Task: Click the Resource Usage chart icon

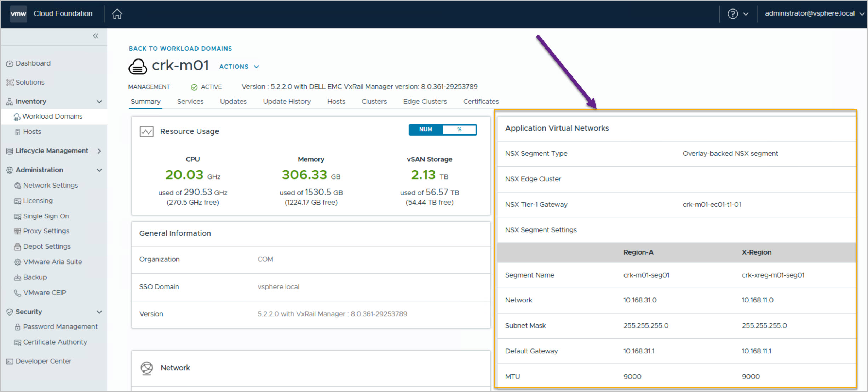Action: [146, 132]
